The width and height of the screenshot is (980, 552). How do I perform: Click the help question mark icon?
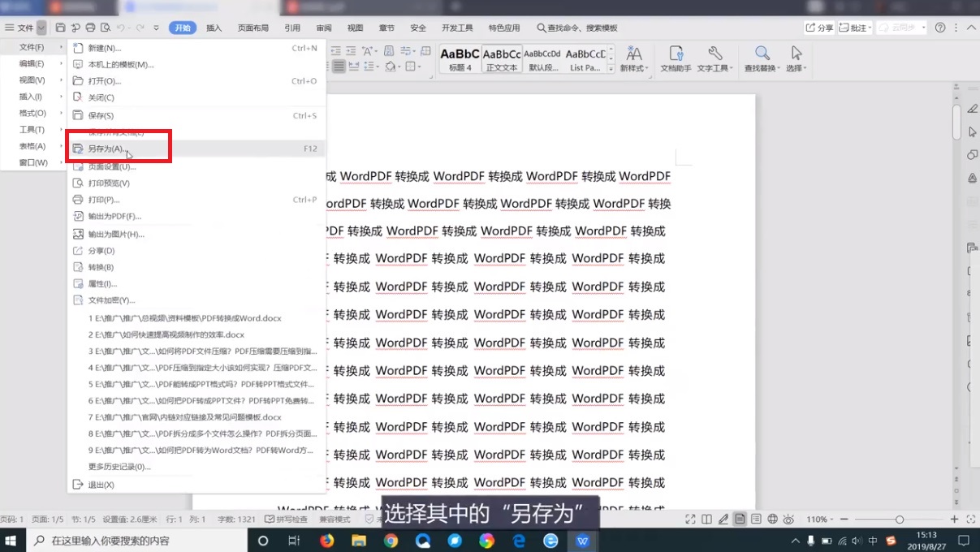click(940, 28)
